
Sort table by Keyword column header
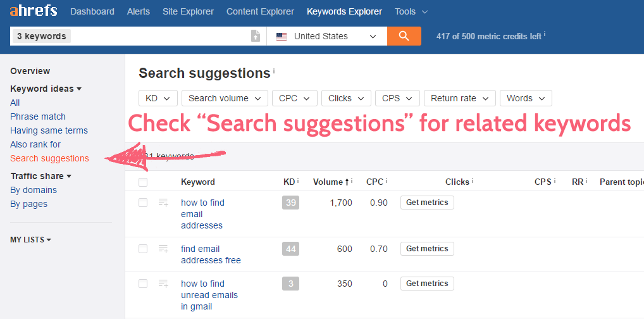(x=198, y=182)
